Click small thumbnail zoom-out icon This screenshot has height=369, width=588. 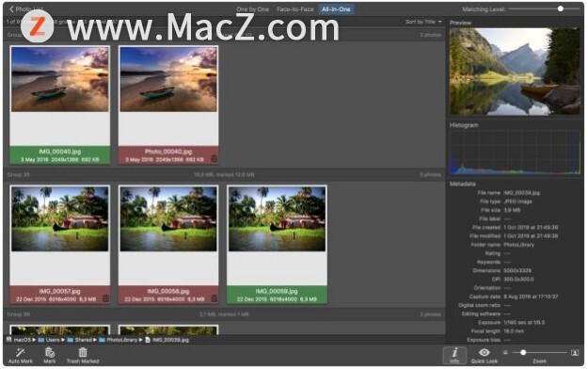click(x=505, y=352)
